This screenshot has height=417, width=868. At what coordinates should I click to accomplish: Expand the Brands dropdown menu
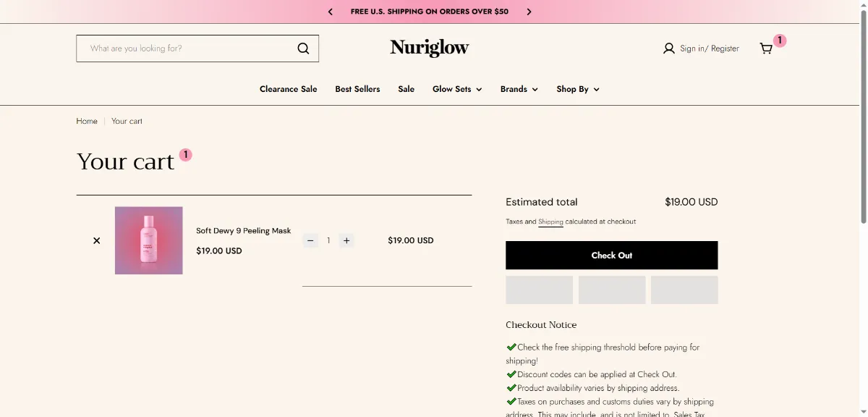[519, 89]
